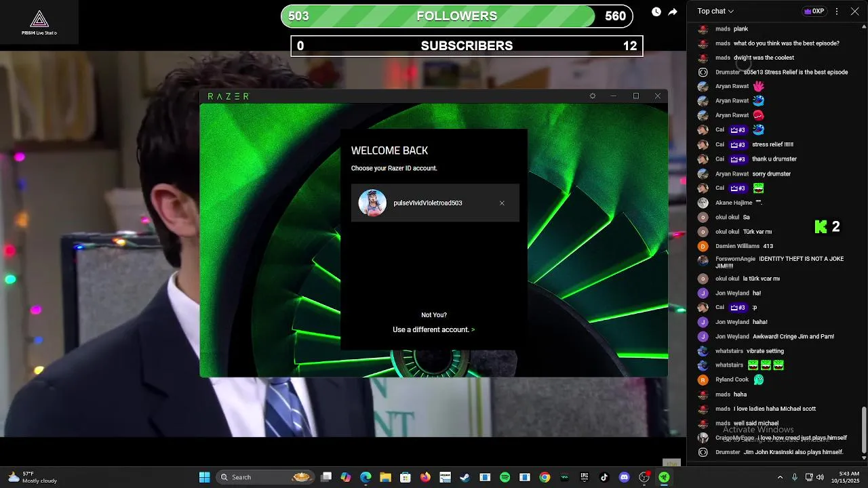The height and width of the screenshot is (488, 868).
Task: Click the CraigoMyEggo username in chat
Action: click(734, 438)
